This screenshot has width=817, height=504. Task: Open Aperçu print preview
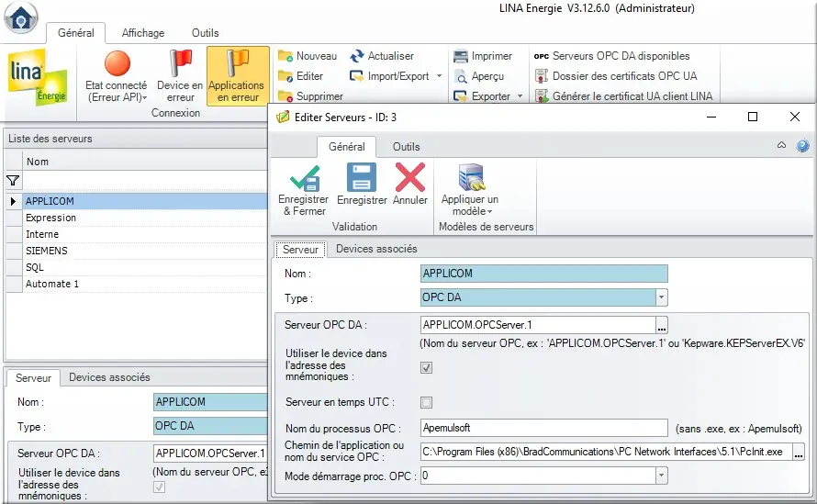pyautogui.click(x=479, y=76)
